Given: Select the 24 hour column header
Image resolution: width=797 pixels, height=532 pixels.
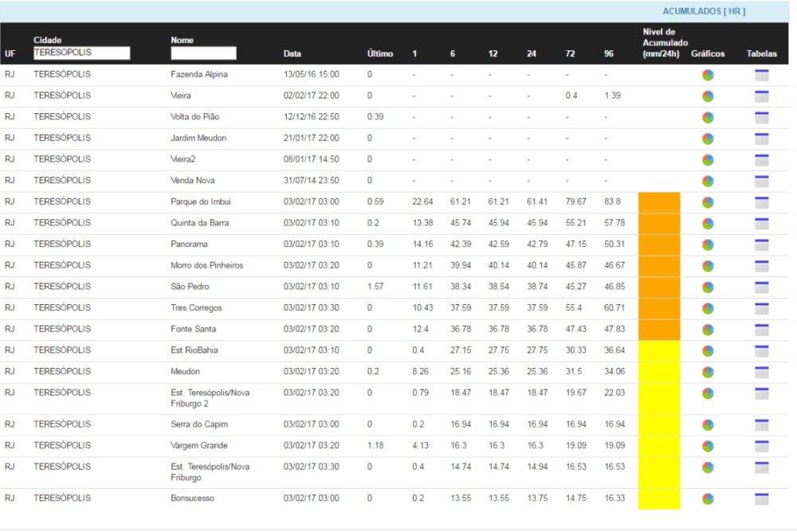Looking at the screenshot, I should [531, 54].
